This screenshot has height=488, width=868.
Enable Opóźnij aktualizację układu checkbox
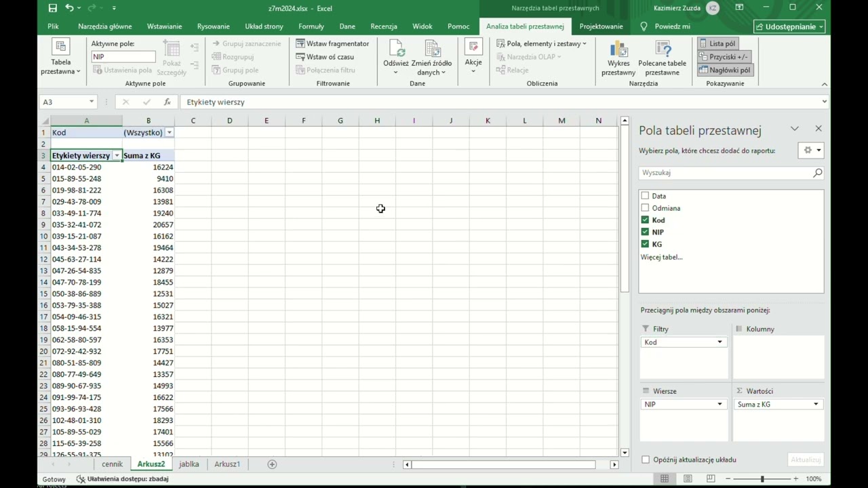pos(646,460)
